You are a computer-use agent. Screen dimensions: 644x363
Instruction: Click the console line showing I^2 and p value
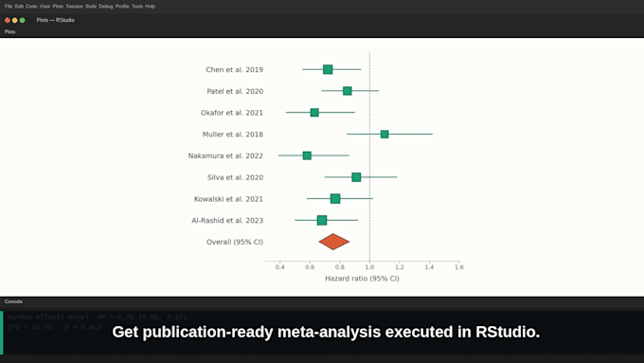54,328
